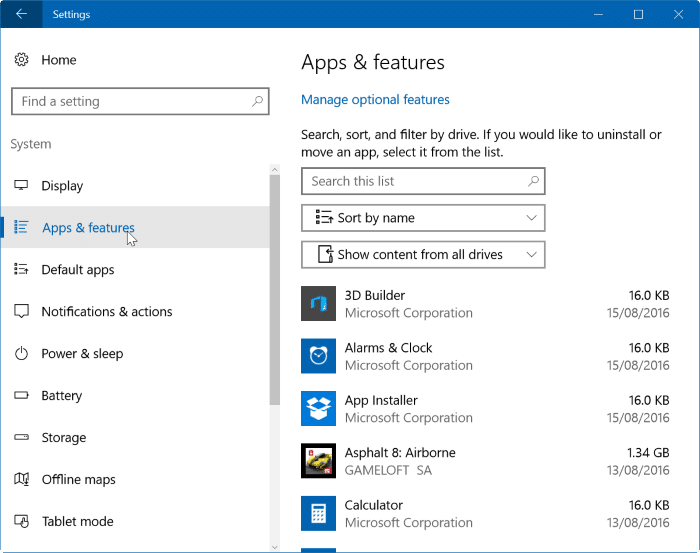Focus the Find a setting box

(140, 101)
